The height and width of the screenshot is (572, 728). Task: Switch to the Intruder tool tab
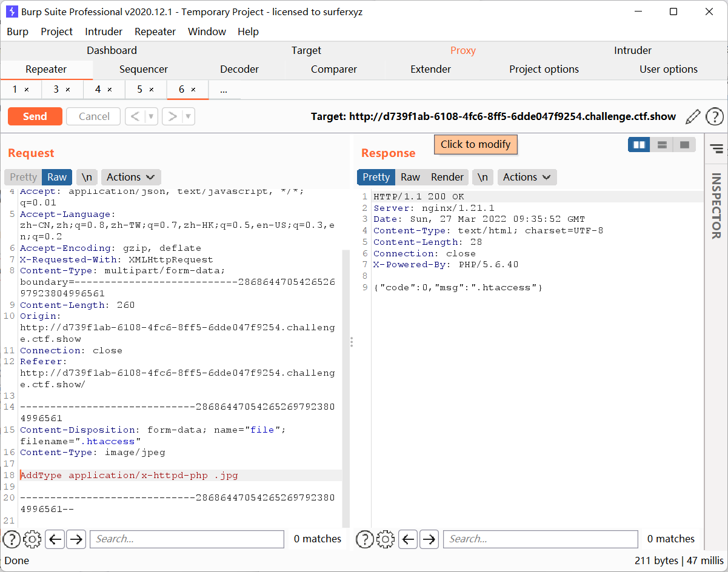[x=633, y=50]
